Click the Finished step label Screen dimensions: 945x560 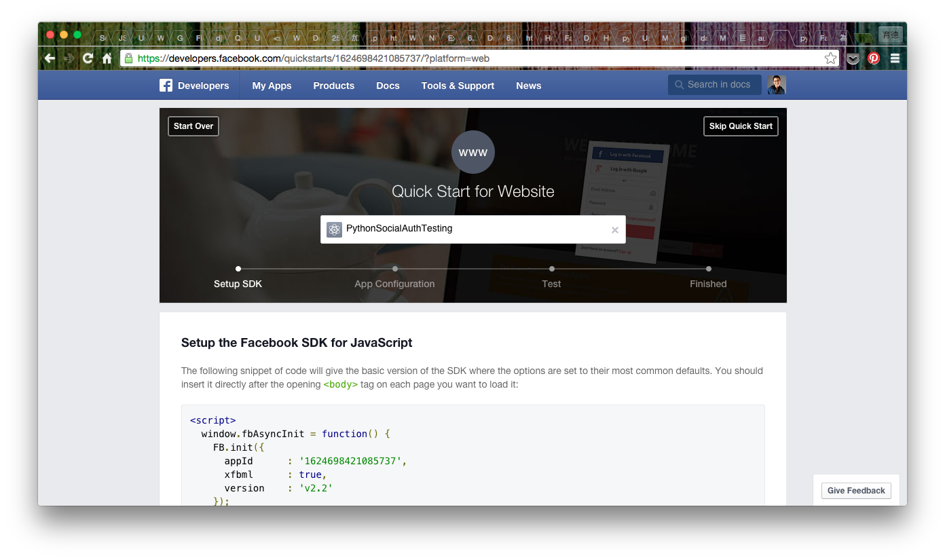pyautogui.click(x=708, y=284)
